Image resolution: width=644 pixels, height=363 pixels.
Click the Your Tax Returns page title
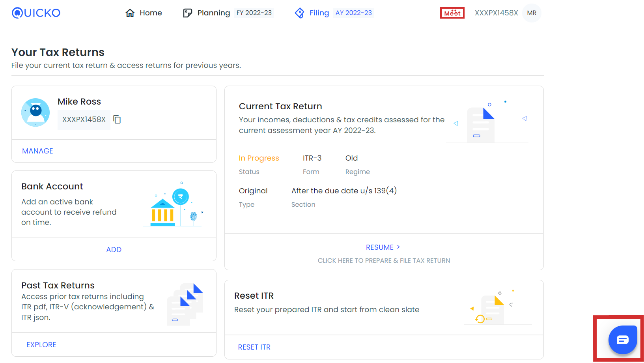pyautogui.click(x=58, y=52)
